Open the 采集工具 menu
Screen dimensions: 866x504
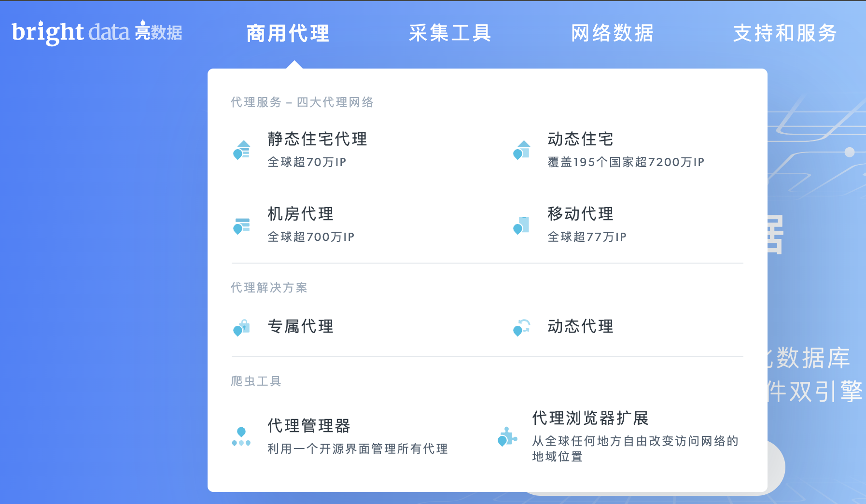tap(450, 33)
